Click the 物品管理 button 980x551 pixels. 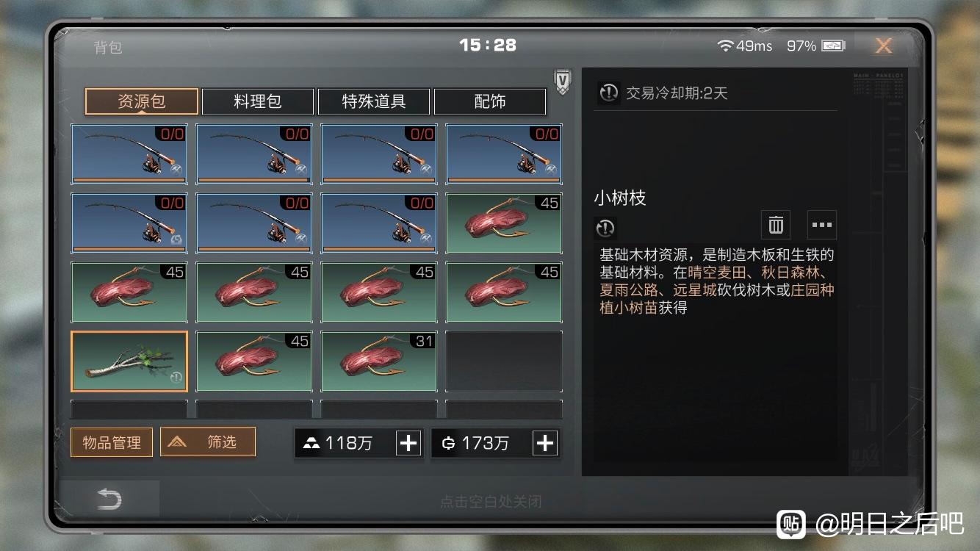(112, 443)
